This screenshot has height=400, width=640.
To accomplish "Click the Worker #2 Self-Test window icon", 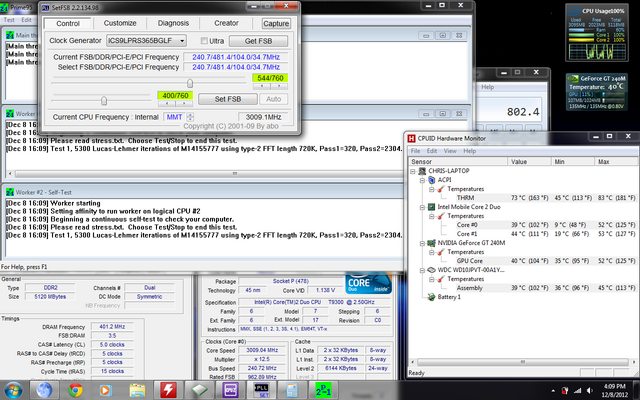I will [x=9, y=192].
